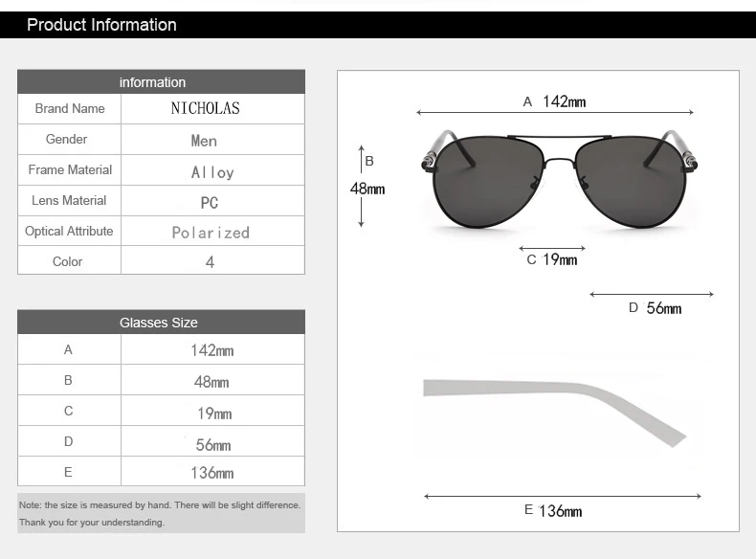Click the 'C 19mm' bridge width label
The width and height of the screenshot is (756, 559).
[552, 259]
